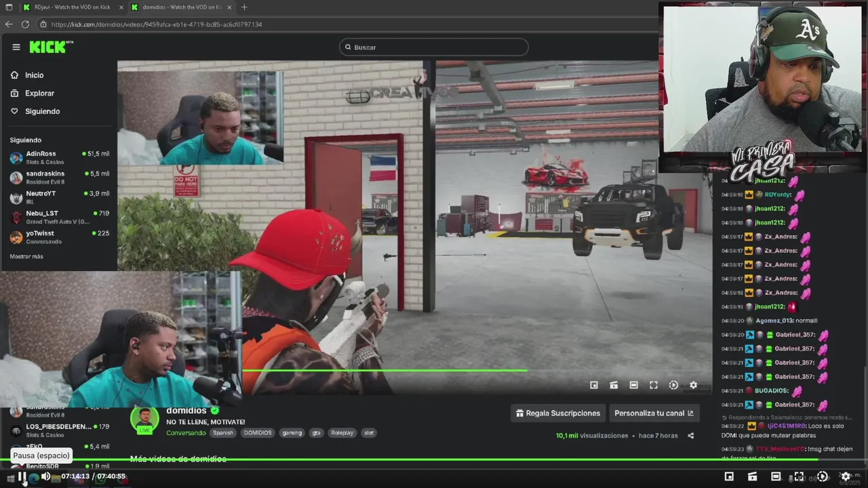The width and height of the screenshot is (868, 488).
Task: Select the slot tag
Action: [x=369, y=432]
